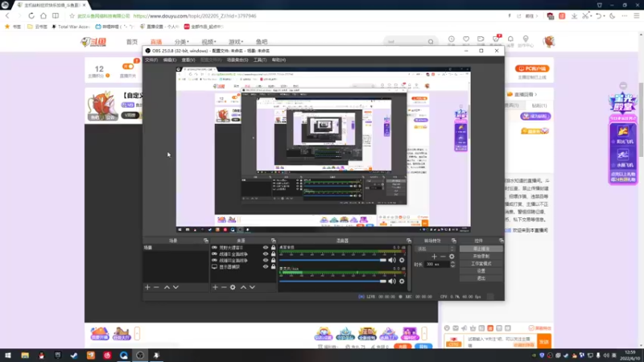Screen dimensions: 644x362
Task: Add a new scene with the plus icon
Action: coord(147,287)
